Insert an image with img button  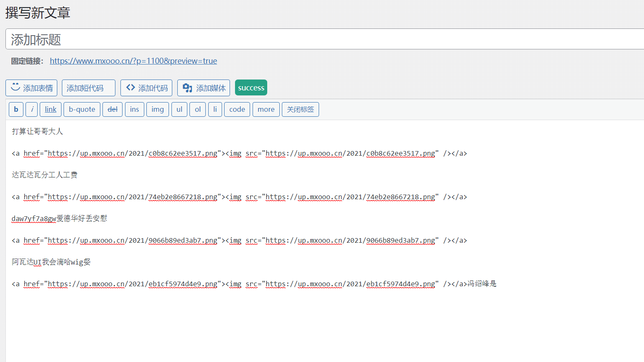pos(158,109)
